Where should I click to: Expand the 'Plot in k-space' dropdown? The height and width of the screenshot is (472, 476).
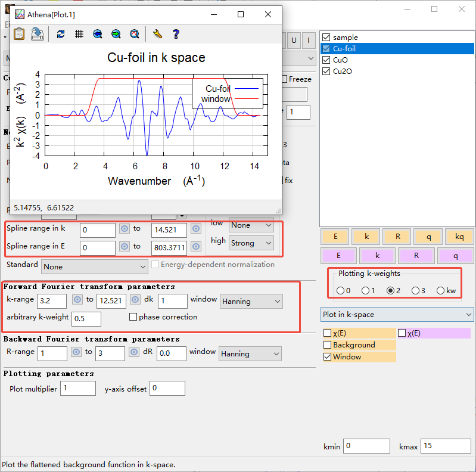point(396,314)
